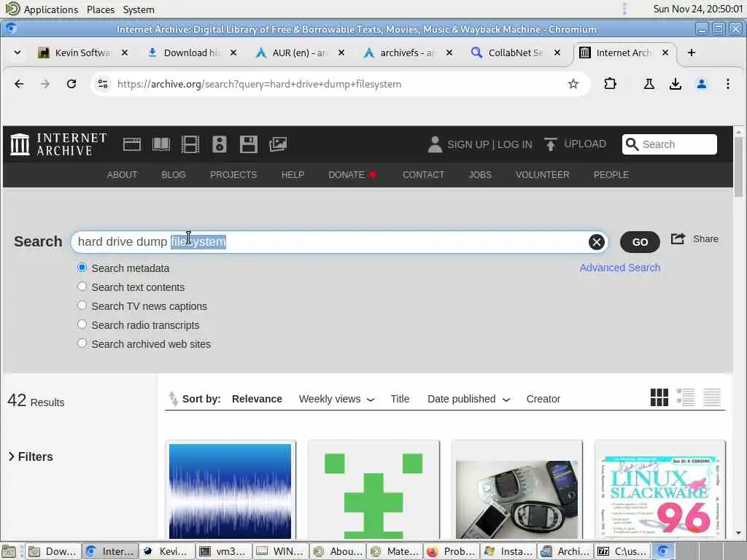Open the browser Downloads icon
This screenshot has width=747, height=560.
coord(675,85)
